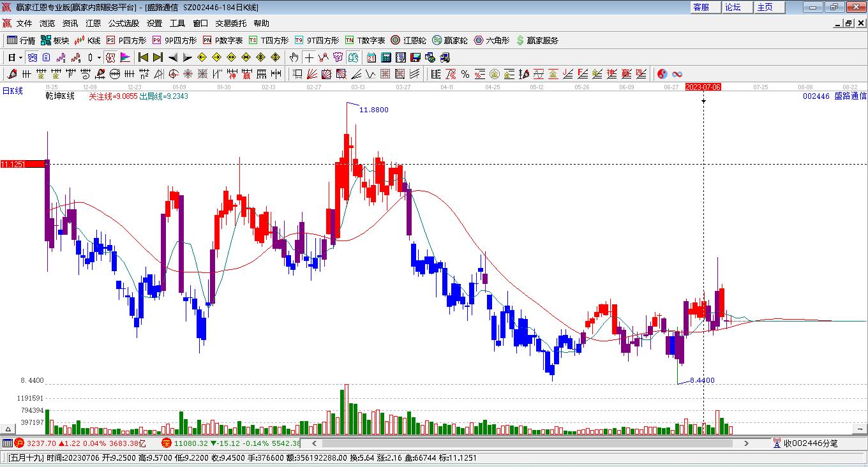Collapse the volume panel with up-triangle button
This screenshot has width=868, height=467.
[9, 429]
